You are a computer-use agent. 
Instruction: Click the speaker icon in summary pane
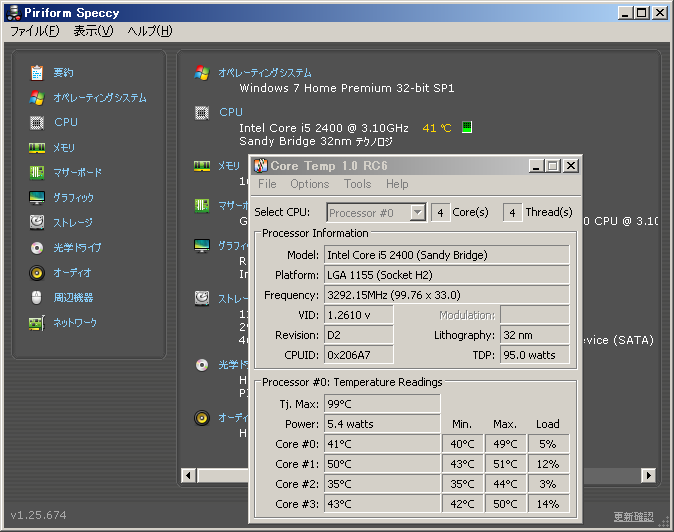(202, 418)
